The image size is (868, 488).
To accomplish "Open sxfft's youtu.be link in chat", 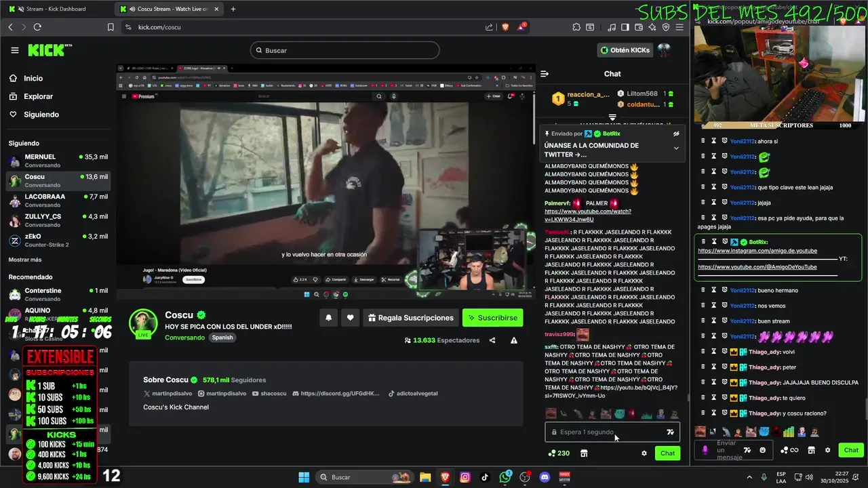I will [610, 392].
